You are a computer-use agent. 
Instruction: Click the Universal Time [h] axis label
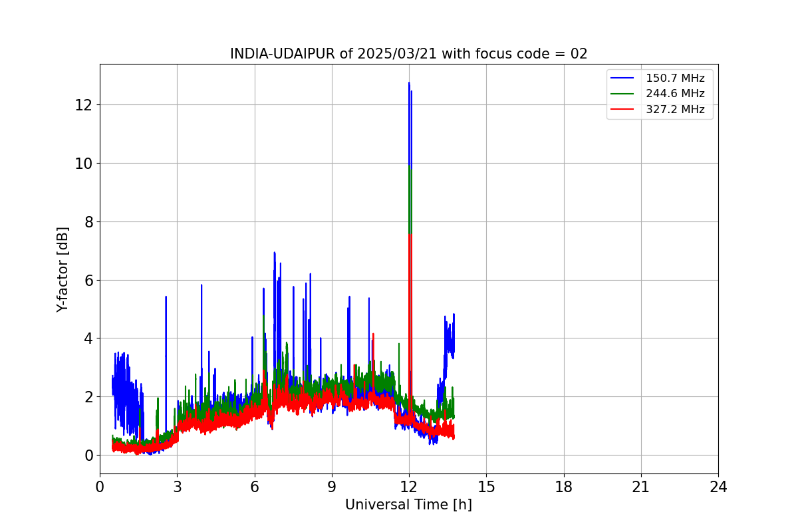(408, 505)
